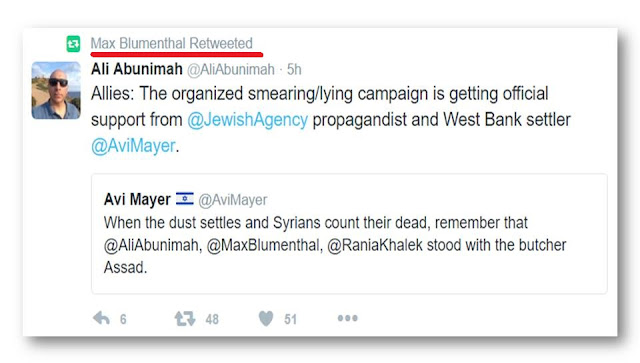Click the gray @AviMayer handle in quote
Screen dimensions: 640x363
(233, 200)
